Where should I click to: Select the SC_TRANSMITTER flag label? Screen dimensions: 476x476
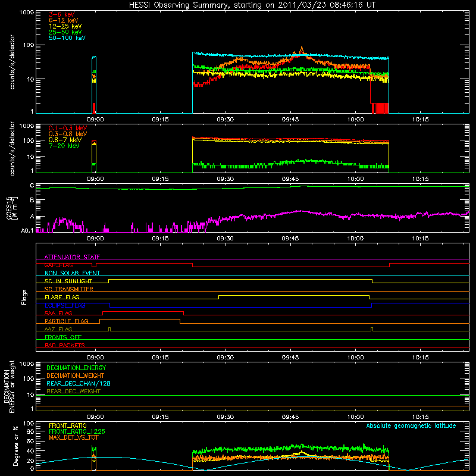point(68,289)
